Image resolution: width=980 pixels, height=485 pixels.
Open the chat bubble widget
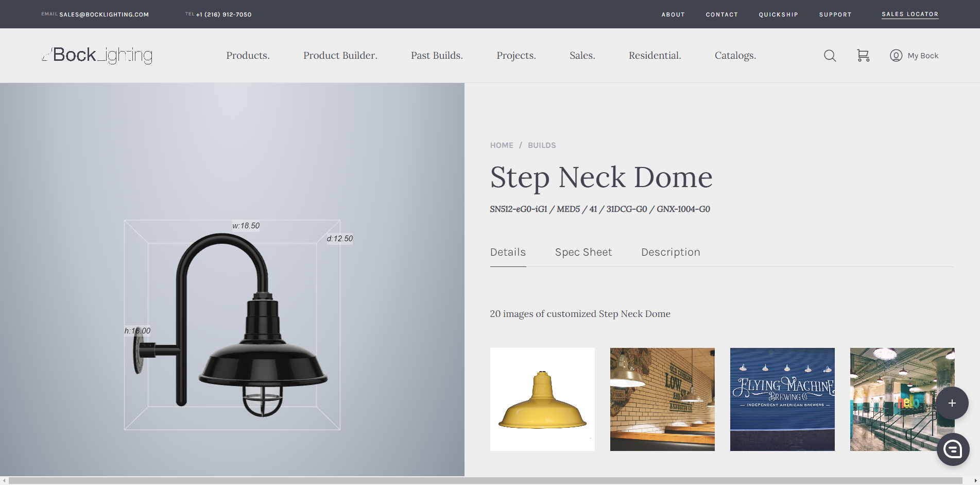953,449
